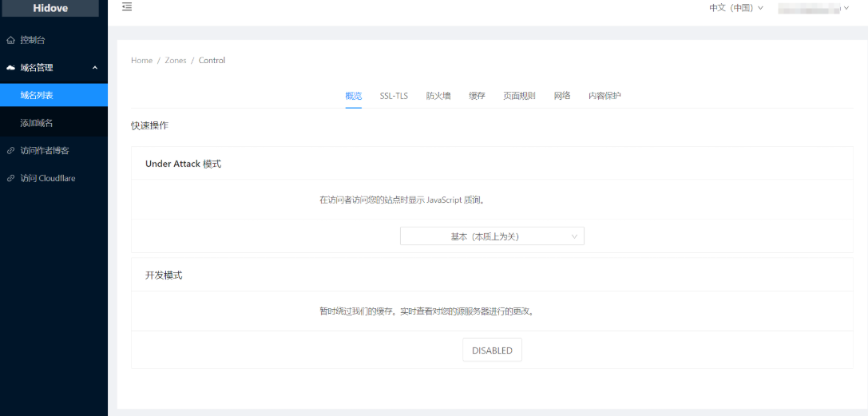Click the Home breadcrumb link
Viewport: 868px width, 416px height.
(141, 61)
